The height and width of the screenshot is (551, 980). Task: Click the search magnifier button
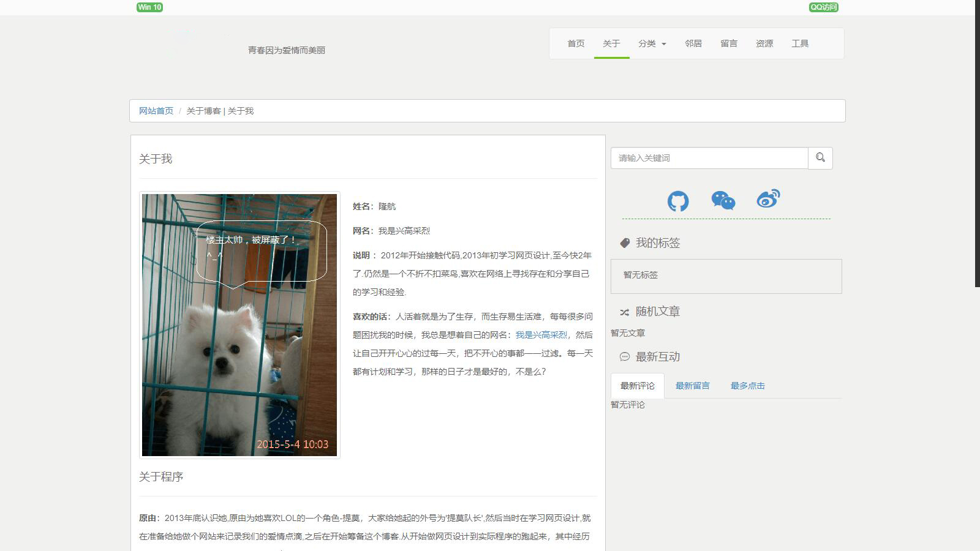tap(820, 158)
